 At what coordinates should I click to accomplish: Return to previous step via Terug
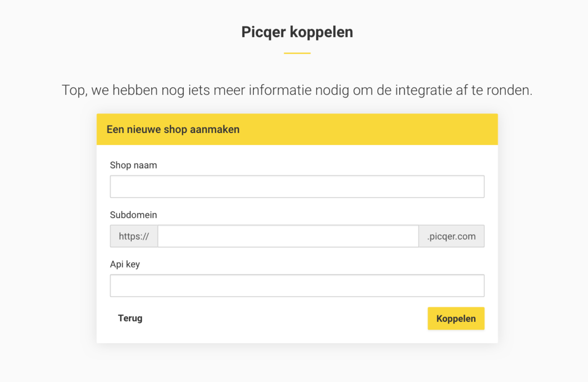pyautogui.click(x=130, y=318)
